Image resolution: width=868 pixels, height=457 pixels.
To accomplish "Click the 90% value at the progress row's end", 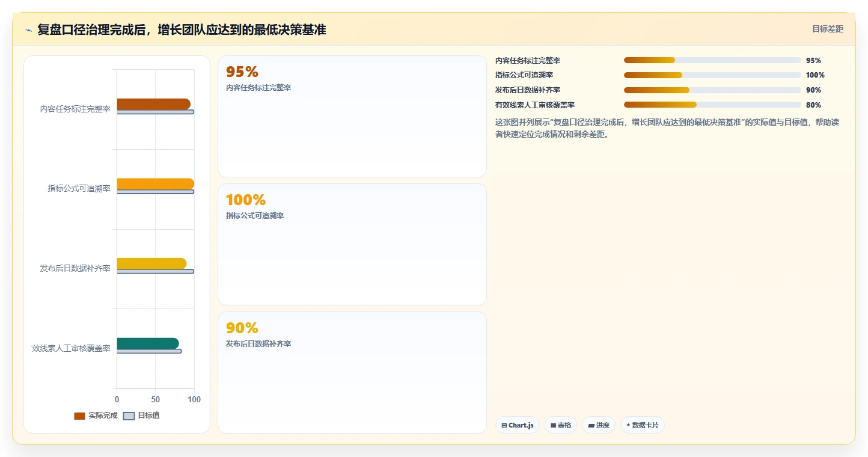I will tap(813, 90).
